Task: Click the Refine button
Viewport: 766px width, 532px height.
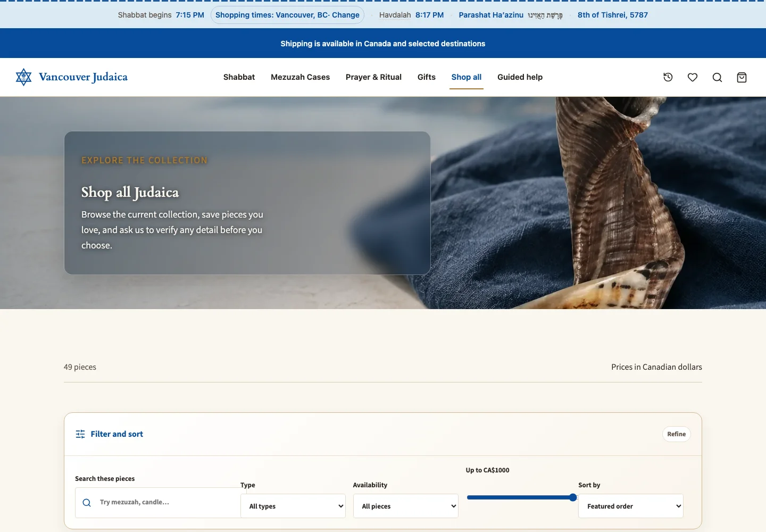Action: pyautogui.click(x=677, y=434)
